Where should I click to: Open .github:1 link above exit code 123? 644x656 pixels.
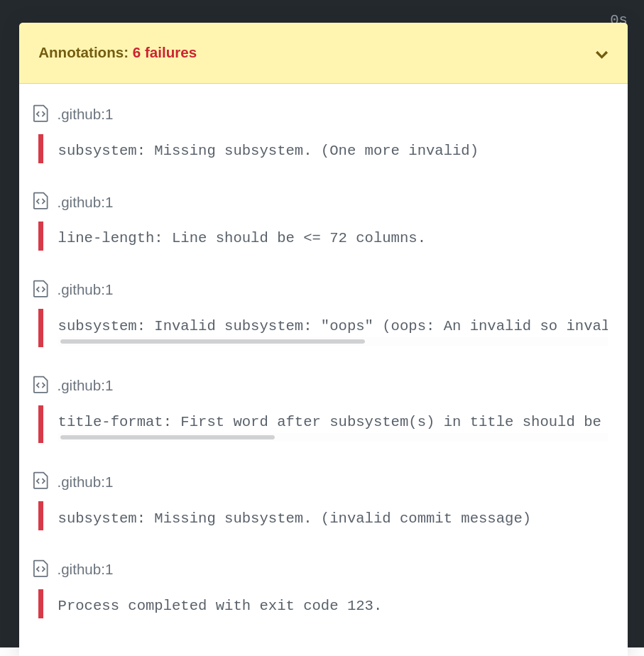(85, 569)
